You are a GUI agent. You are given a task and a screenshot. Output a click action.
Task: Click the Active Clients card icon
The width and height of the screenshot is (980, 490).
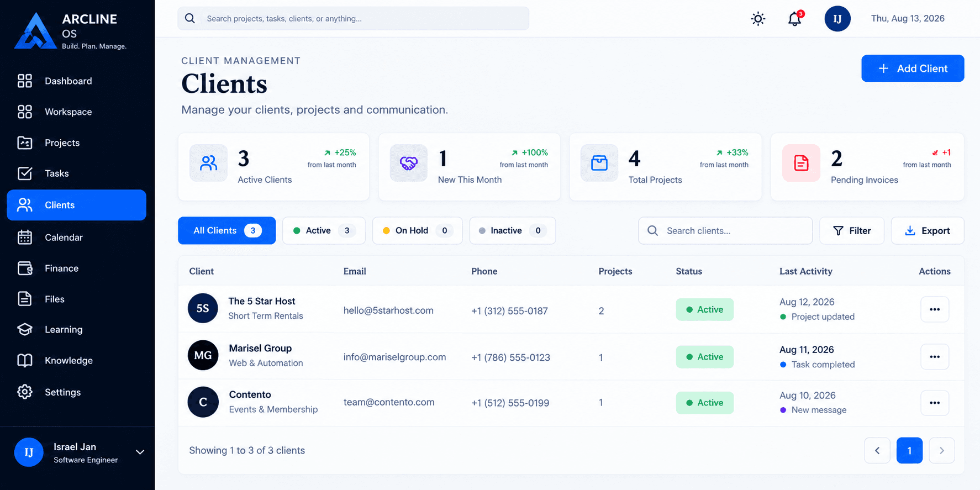[208, 163]
